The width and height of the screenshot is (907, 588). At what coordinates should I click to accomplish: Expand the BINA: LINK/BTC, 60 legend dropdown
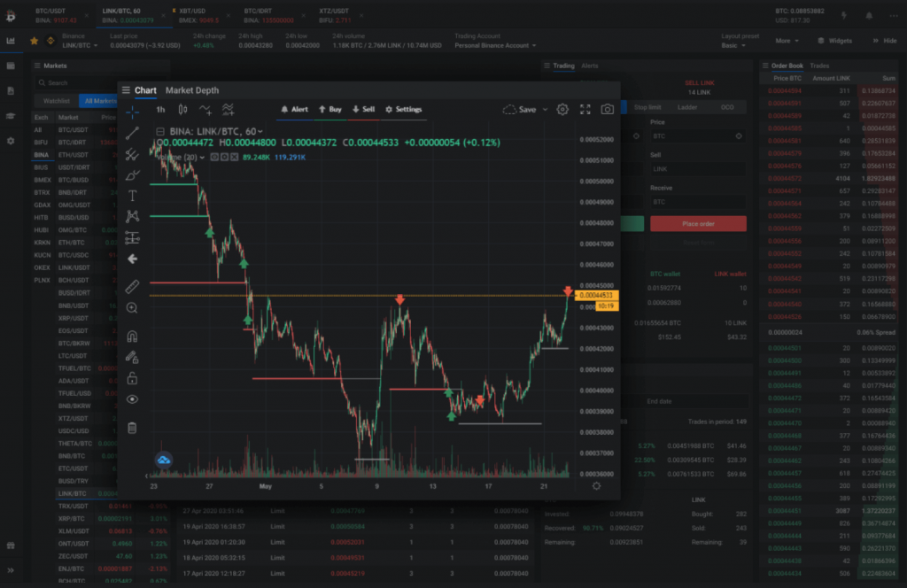click(260, 132)
